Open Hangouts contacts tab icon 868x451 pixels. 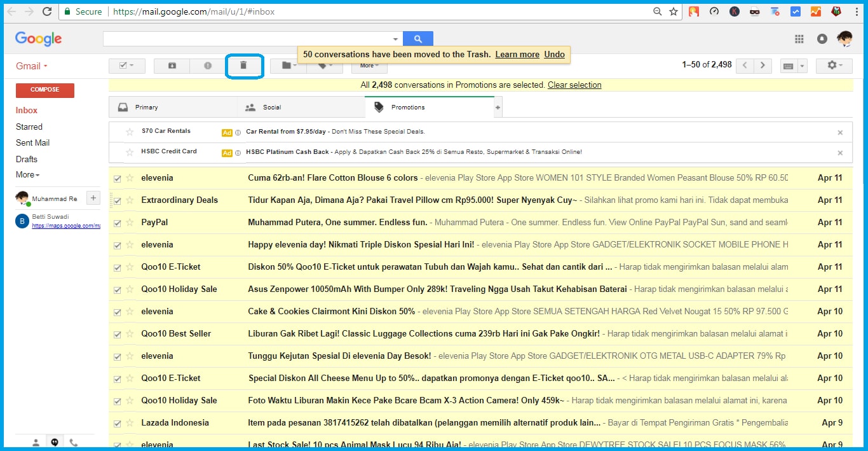click(36, 442)
